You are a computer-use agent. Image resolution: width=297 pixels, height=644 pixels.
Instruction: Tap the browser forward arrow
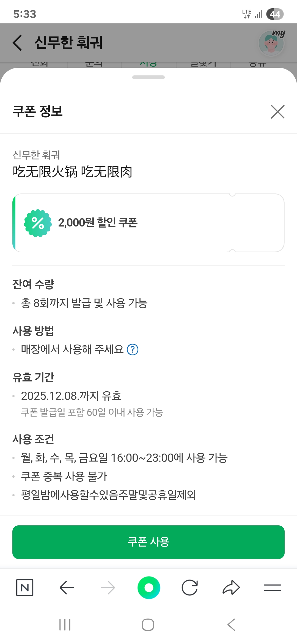click(108, 588)
